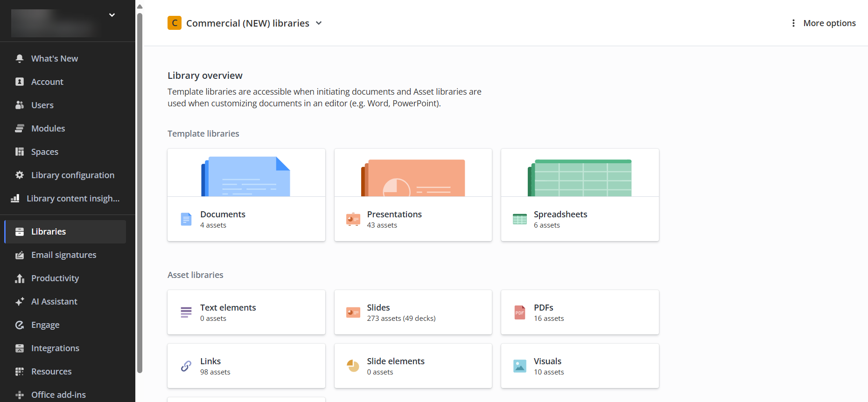This screenshot has width=868, height=402.
Task: Click the sidebar scroll up arrow
Action: tap(140, 7)
